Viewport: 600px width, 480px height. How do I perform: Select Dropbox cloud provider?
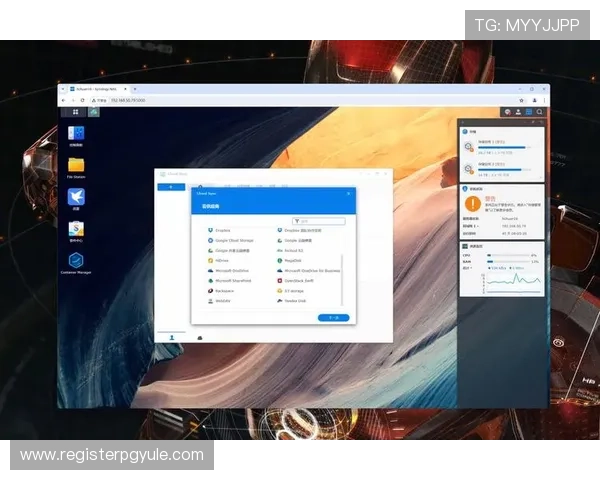(219, 230)
